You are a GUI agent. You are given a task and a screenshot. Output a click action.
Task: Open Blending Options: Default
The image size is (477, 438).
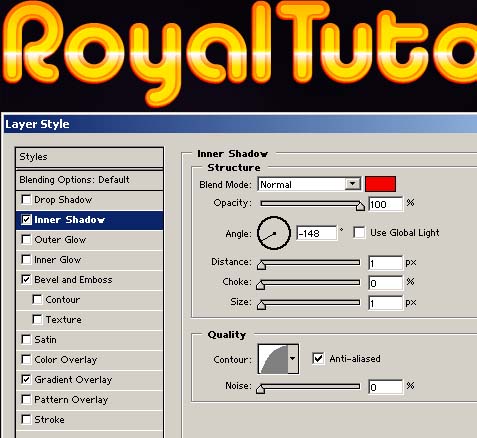coord(89,180)
